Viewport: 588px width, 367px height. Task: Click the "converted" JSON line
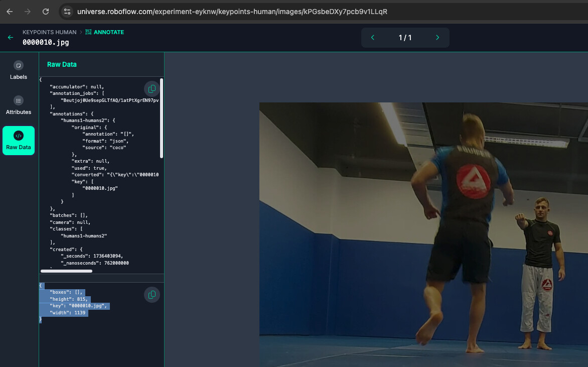coord(115,175)
